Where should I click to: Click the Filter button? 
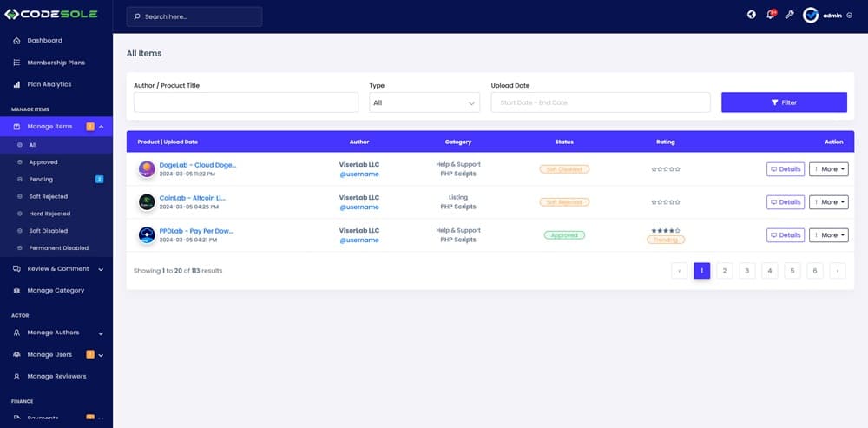click(x=784, y=102)
